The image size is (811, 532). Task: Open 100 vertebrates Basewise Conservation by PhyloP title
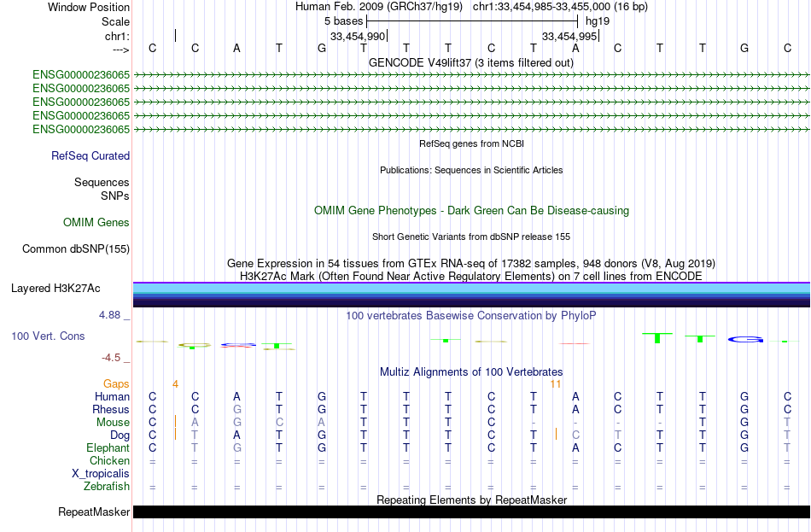[470, 316]
